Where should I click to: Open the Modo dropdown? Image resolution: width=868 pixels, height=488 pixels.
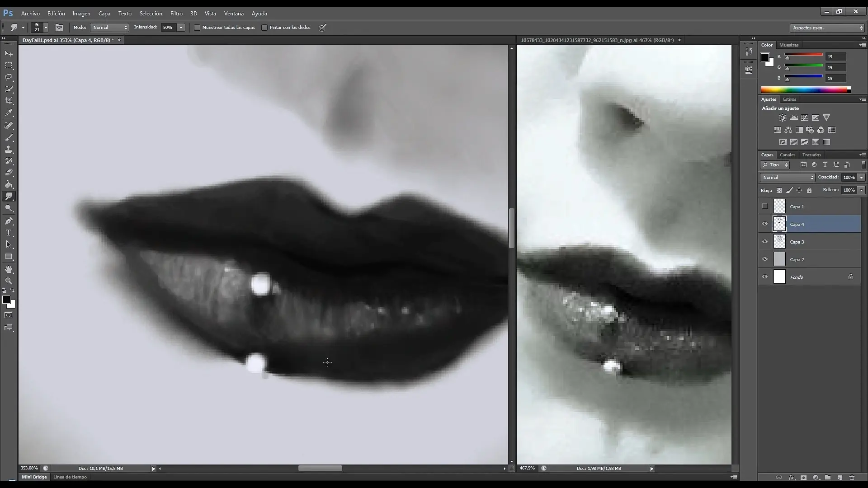coord(110,28)
